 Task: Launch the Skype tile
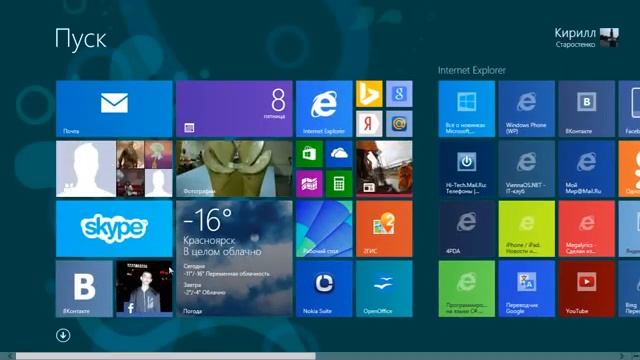coord(114,229)
